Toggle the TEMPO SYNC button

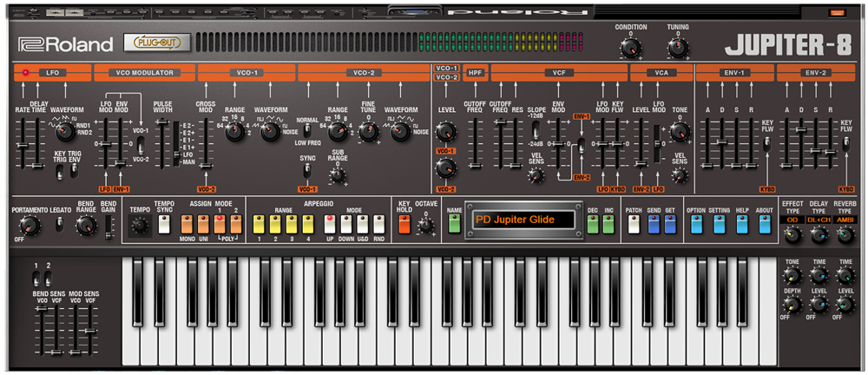(164, 224)
